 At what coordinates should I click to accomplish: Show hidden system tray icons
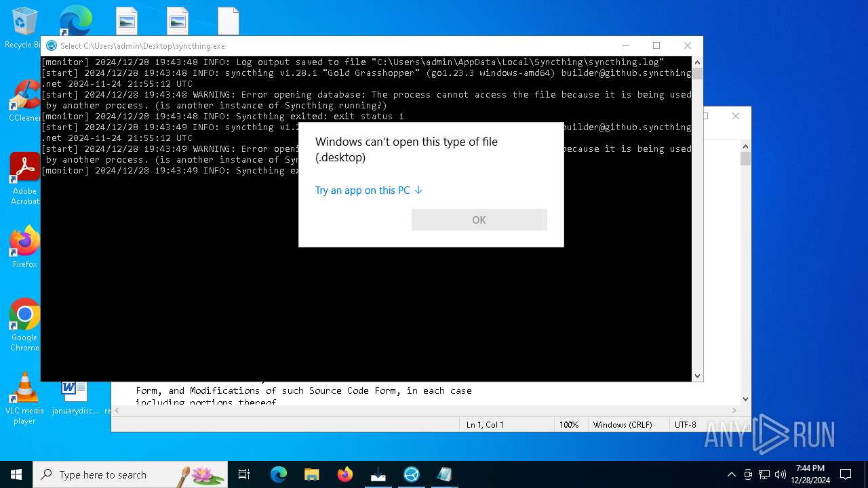click(731, 474)
